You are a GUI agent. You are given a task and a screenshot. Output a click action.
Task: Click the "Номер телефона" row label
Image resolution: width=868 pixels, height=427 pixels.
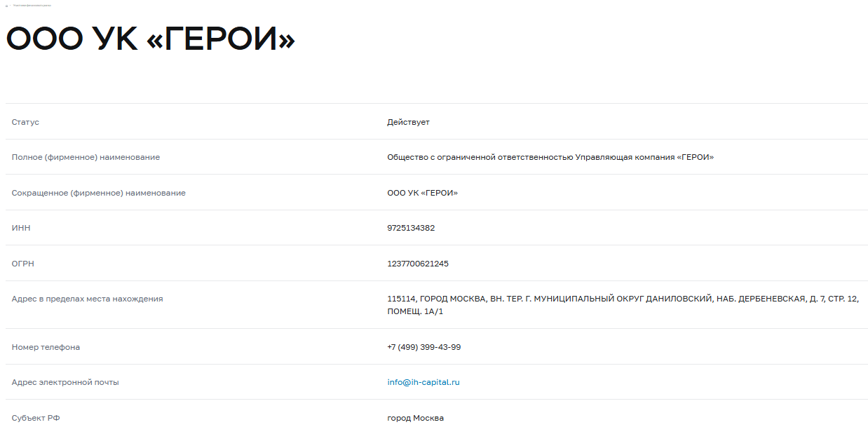46,347
